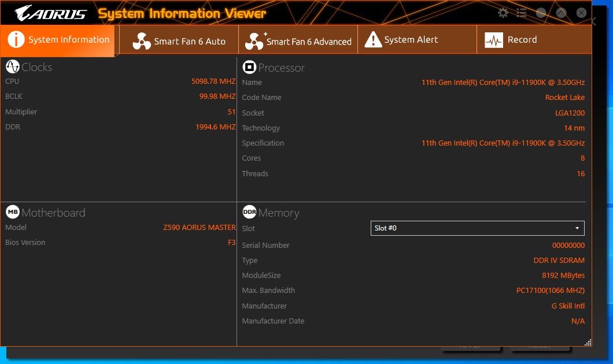Click the Max. Bandwidth value PC17100(1066 MHZ)
The width and height of the screenshot is (613, 364).
pyautogui.click(x=551, y=291)
